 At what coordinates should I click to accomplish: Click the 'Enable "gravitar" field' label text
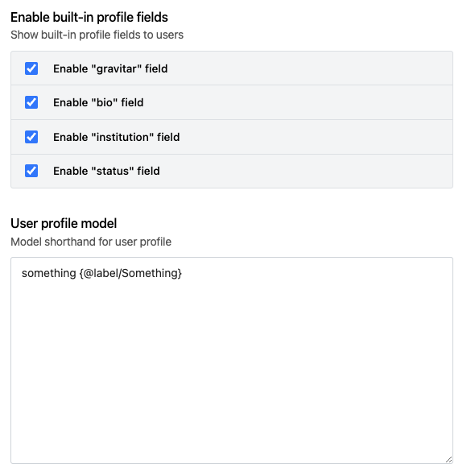[x=110, y=68]
